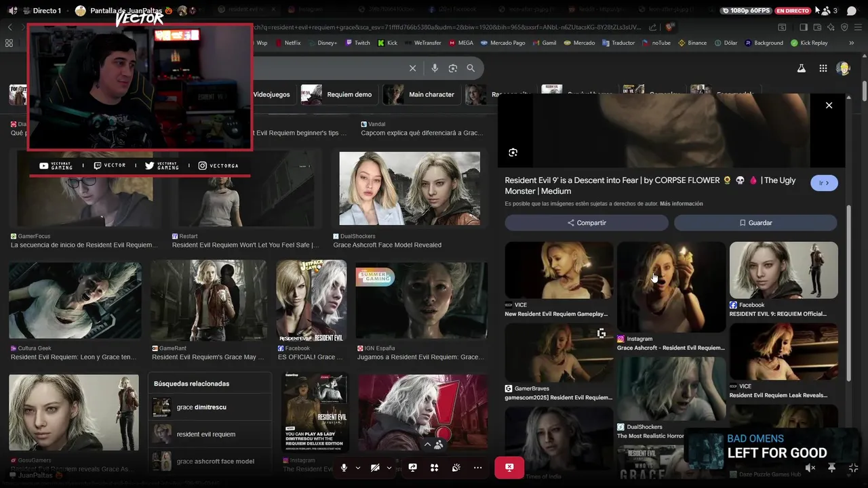The image size is (868, 488).
Task: Expand the participants chevron above call toolbar
Action: click(x=427, y=445)
